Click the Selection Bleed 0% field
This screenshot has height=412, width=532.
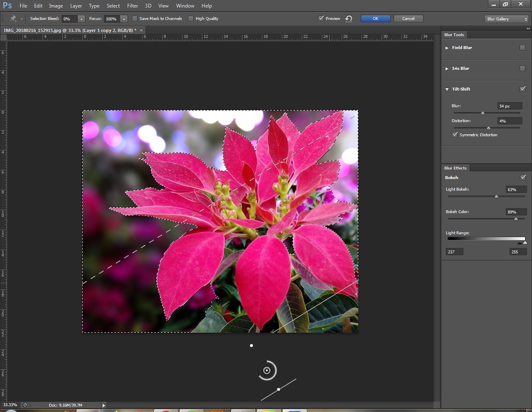pos(69,19)
